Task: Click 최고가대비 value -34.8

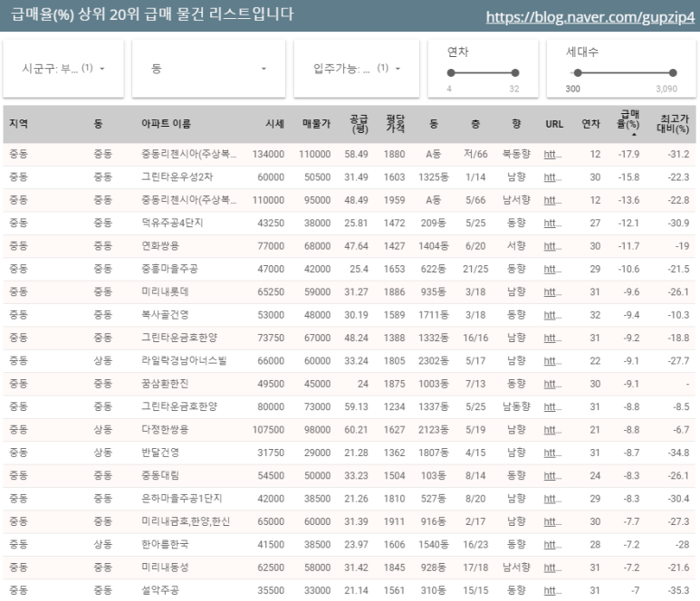Action: point(678,453)
